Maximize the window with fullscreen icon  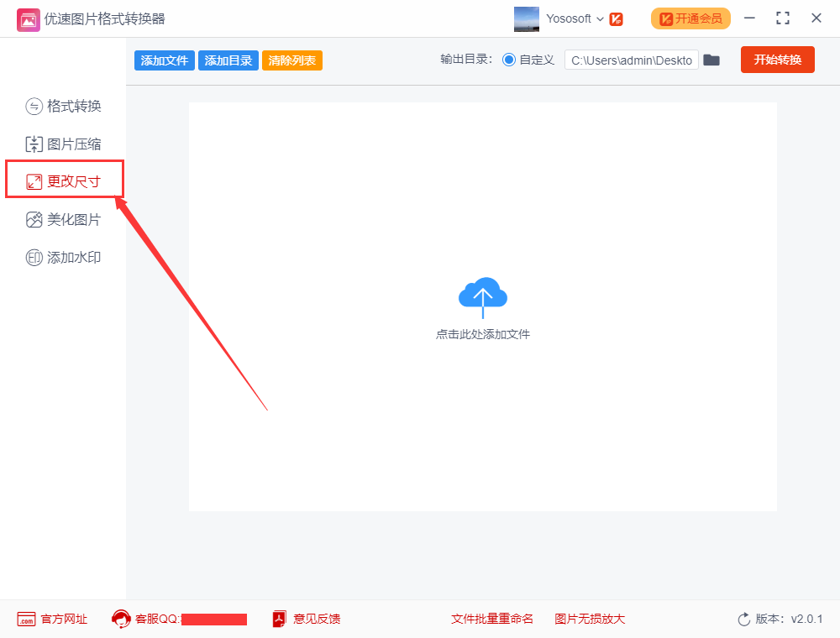click(x=783, y=18)
